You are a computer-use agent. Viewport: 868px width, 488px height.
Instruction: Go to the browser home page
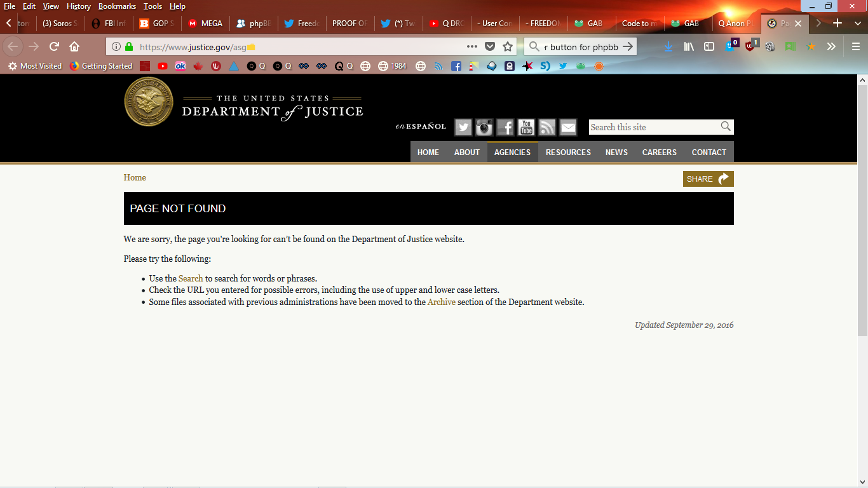74,46
